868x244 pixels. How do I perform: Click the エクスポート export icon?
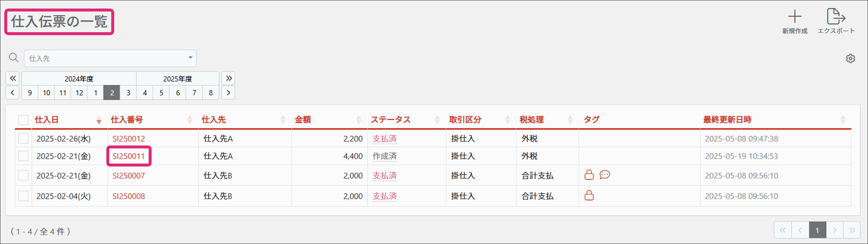pos(836,17)
